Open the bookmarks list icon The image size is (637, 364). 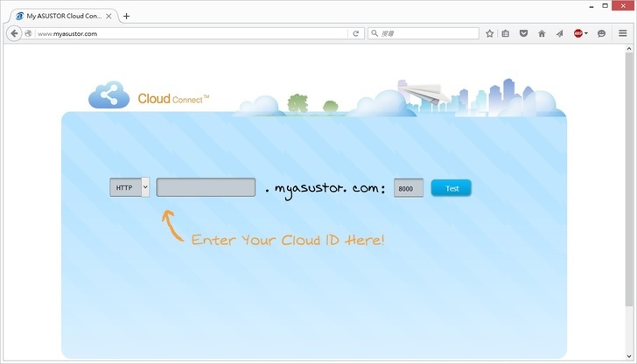point(506,33)
